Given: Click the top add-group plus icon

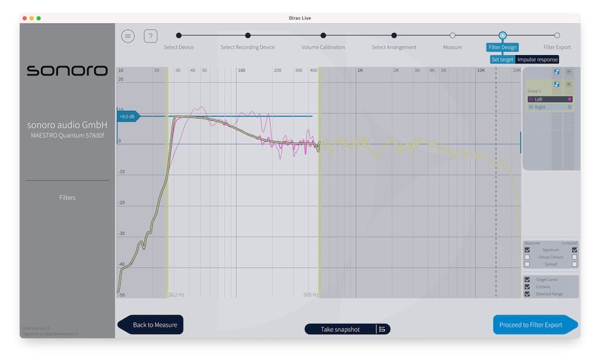Looking at the screenshot, I should point(569,72).
